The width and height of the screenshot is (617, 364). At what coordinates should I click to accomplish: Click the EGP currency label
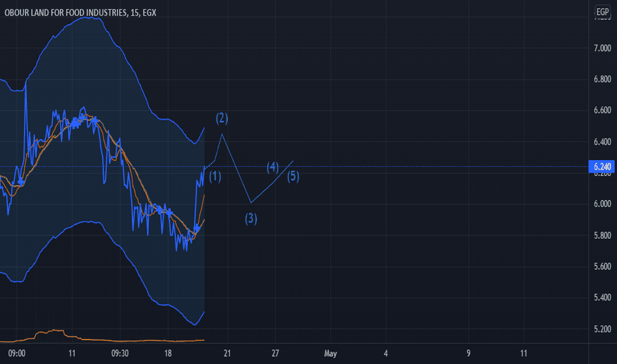click(602, 12)
